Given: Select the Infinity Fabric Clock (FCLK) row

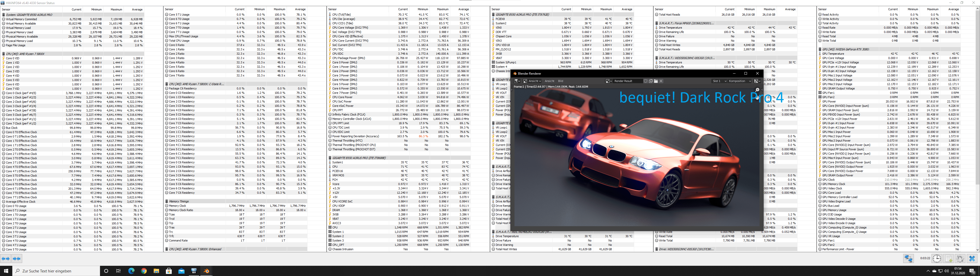Looking at the screenshot, I should point(399,114).
